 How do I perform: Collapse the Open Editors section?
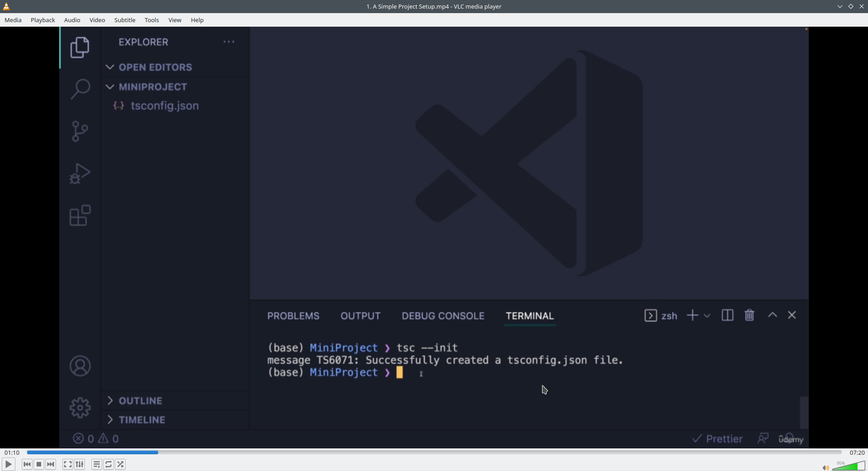pyautogui.click(x=110, y=67)
